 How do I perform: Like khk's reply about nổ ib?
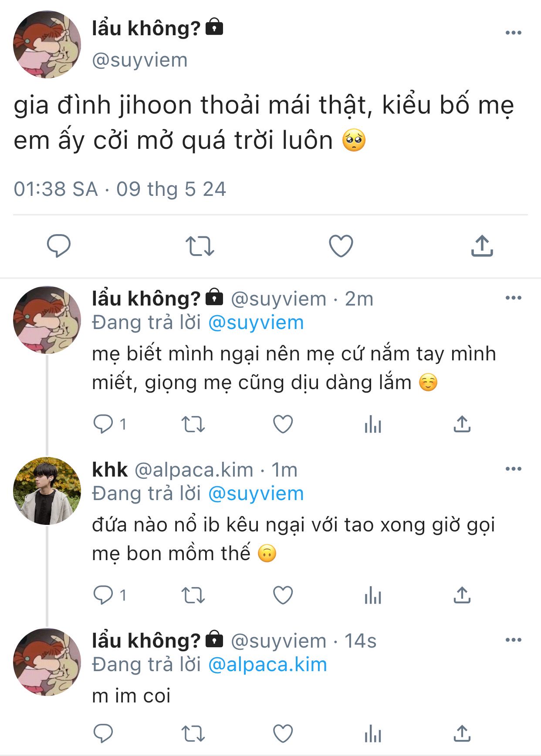tap(283, 595)
